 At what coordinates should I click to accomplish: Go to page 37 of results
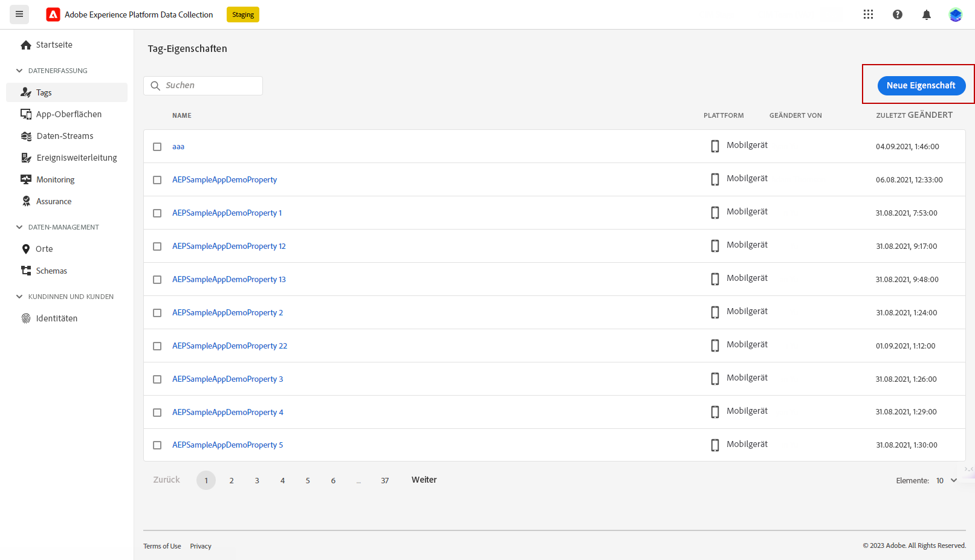(384, 480)
